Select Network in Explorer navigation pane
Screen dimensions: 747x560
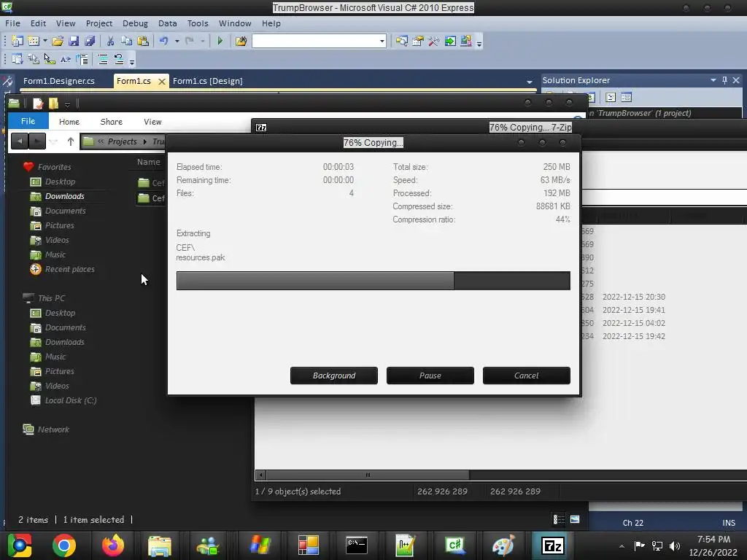pyautogui.click(x=46, y=429)
